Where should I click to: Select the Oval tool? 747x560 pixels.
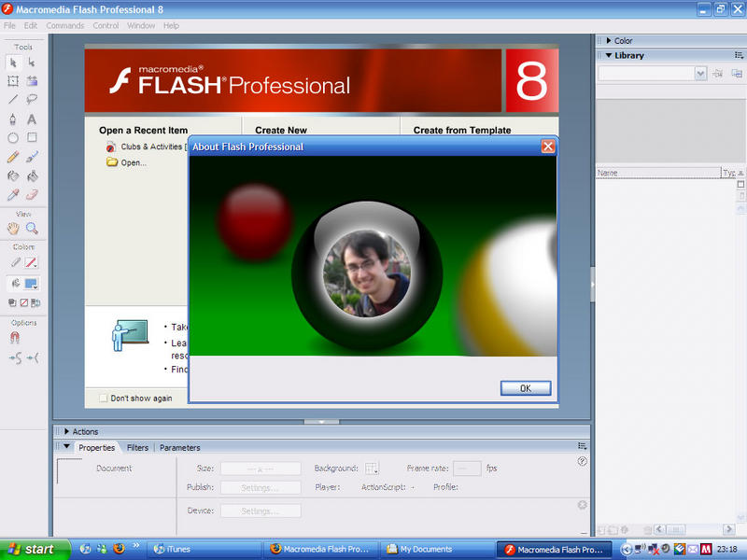click(x=13, y=137)
